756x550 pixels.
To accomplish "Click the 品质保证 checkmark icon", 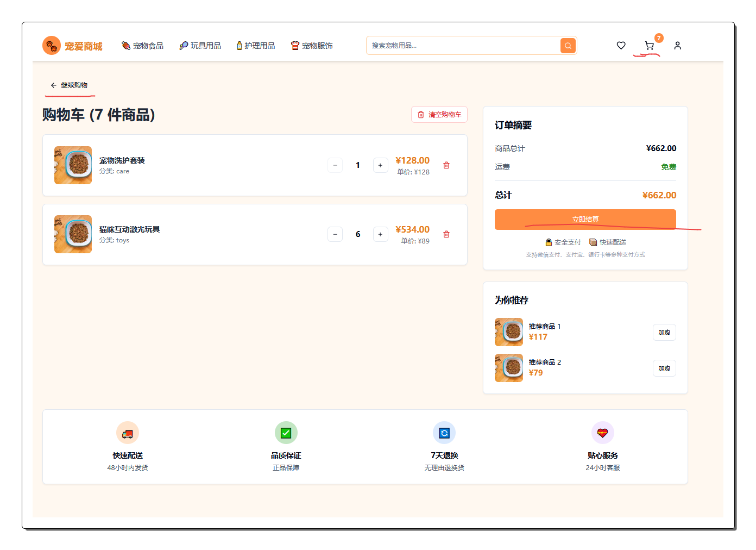I will [x=286, y=433].
